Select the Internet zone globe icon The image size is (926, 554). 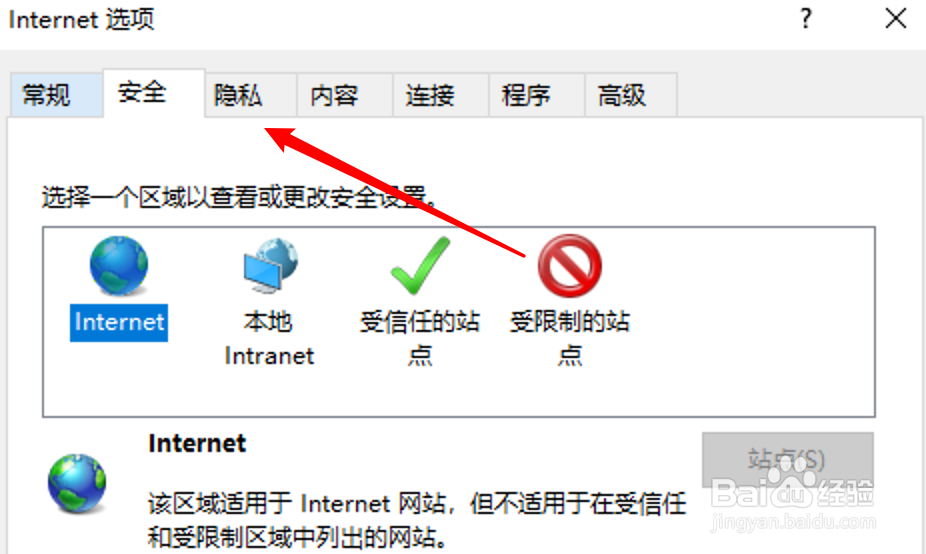[x=119, y=266]
